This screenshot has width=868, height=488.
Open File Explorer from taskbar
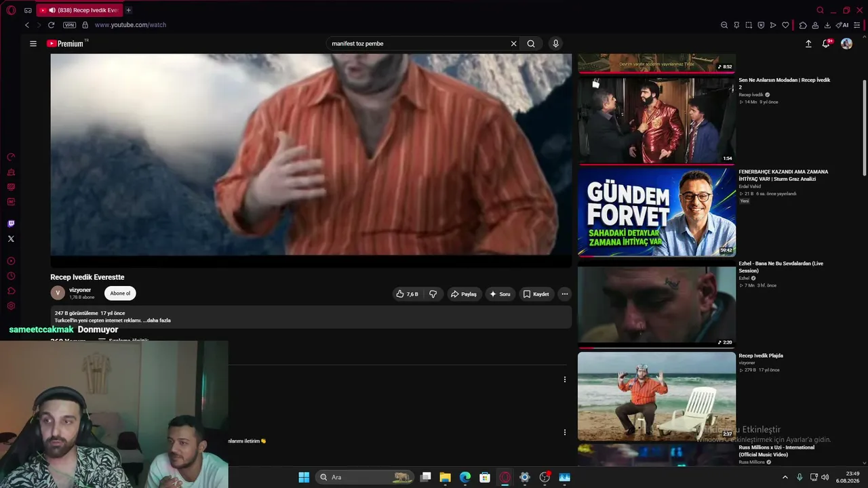[x=445, y=477]
